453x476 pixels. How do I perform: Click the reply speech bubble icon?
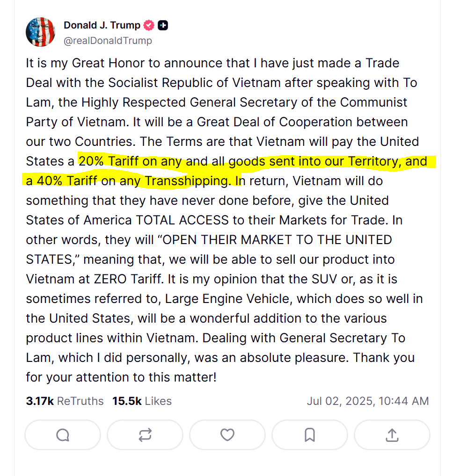(x=63, y=435)
